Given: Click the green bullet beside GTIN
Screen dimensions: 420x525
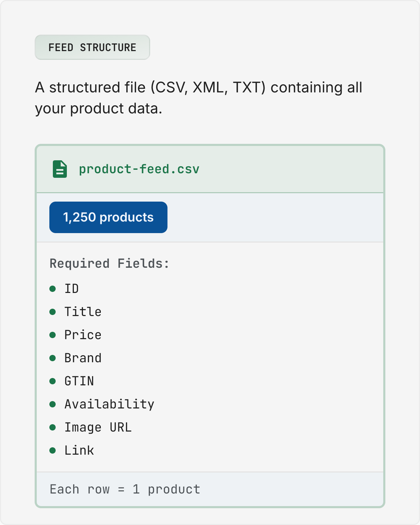Looking at the screenshot, I should pyautogui.click(x=52, y=381).
